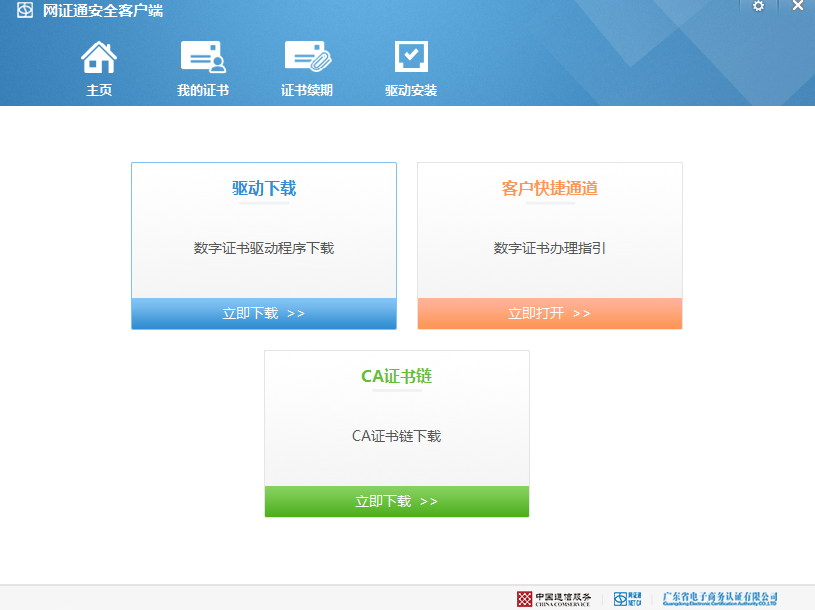Image resolution: width=815 pixels, height=610 pixels.
Task: Click the 数字证书办理指引 description text
Action: [x=549, y=248]
